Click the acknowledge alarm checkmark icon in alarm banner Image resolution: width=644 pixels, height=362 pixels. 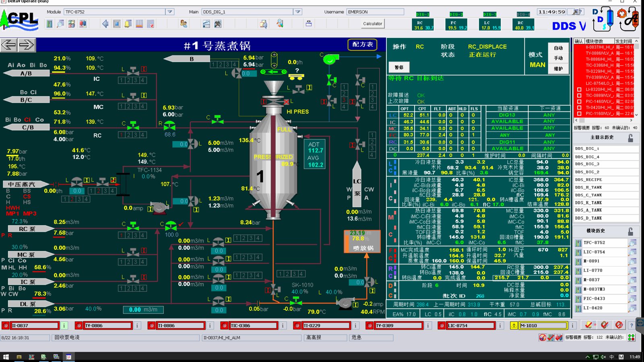[590, 325]
